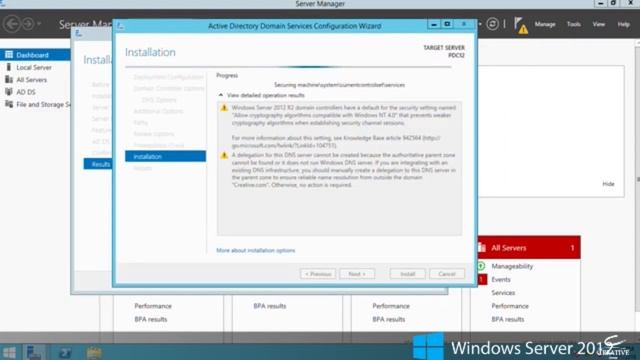
Task: Click Performance in third role tile
Action: (391, 306)
